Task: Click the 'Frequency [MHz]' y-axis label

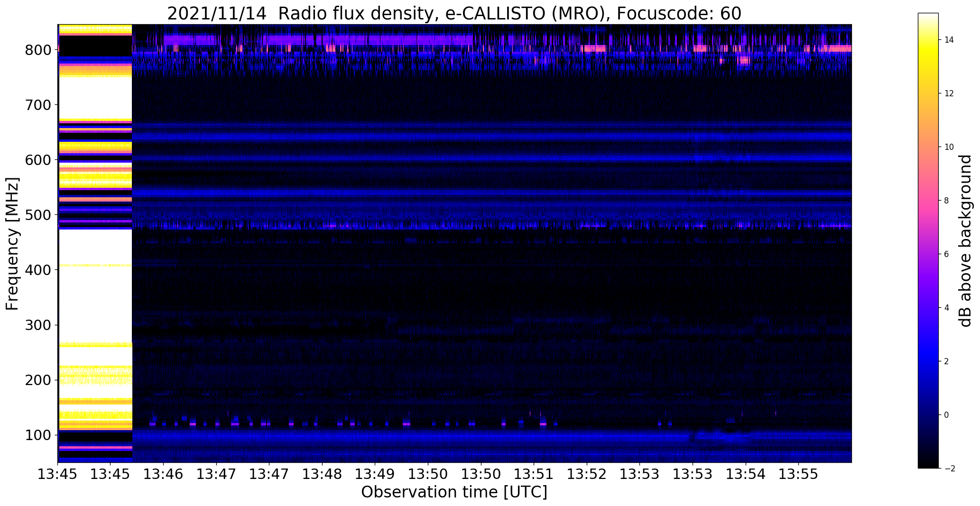Action: 12,244
